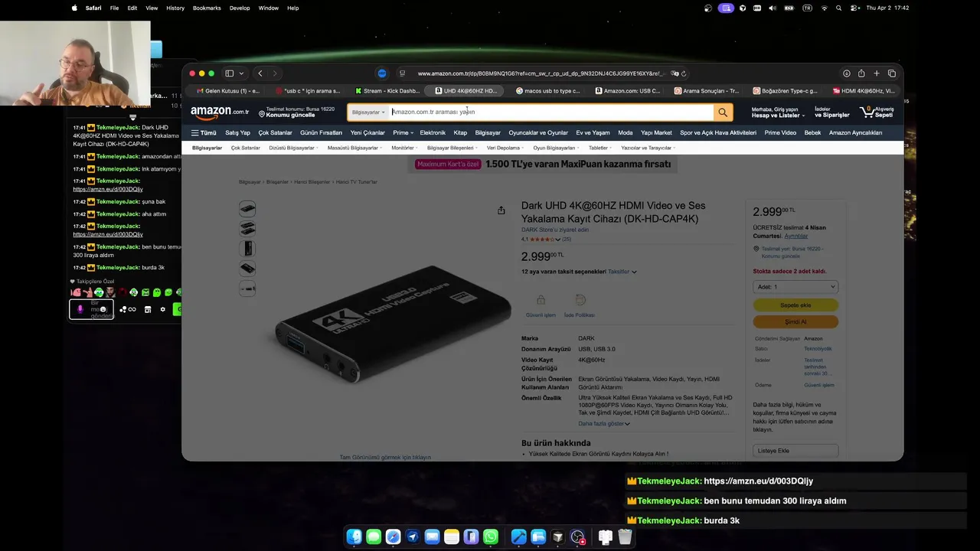Click Bilgisayarlar breadcrumb link

coord(250,182)
